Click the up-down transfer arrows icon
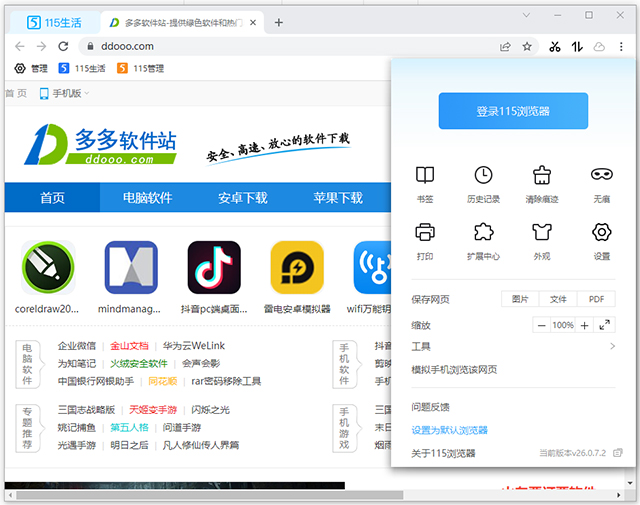Screen dimensions: 640x505 pyautogui.click(x=577, y=47)
